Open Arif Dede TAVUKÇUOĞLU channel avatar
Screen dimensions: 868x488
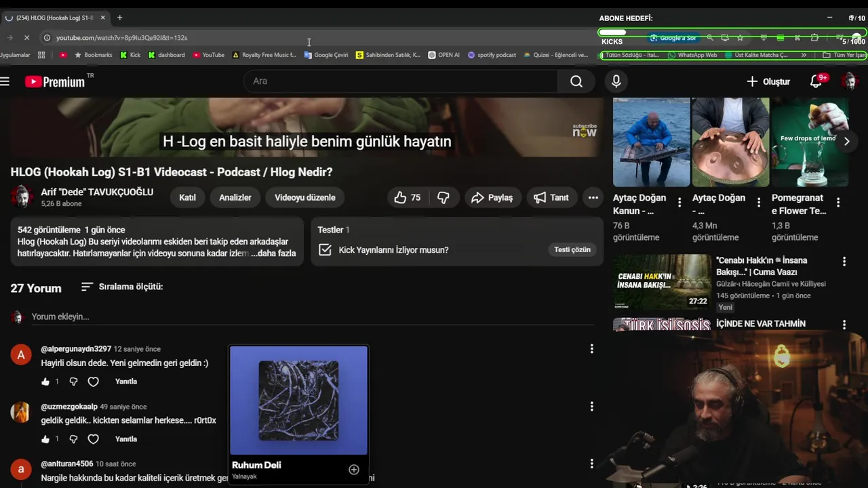[x=22, y=197]
